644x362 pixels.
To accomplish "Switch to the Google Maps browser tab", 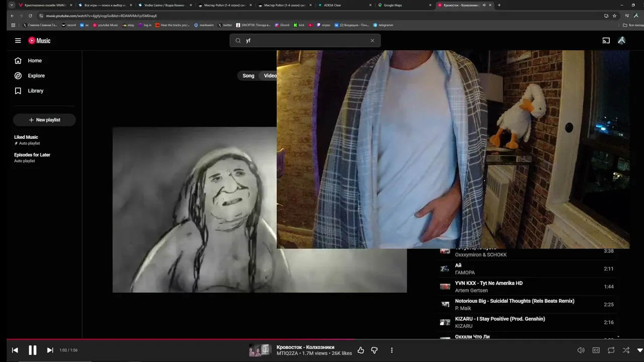I will coord(405,5).
